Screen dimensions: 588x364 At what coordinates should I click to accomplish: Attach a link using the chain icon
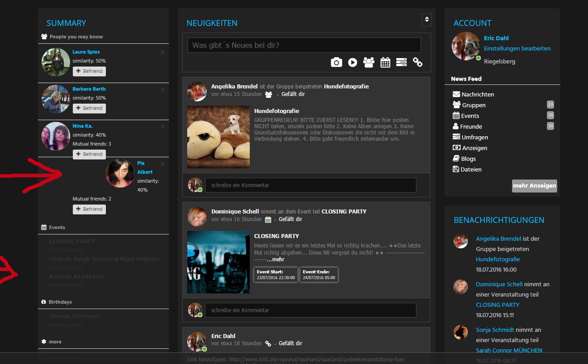point(418,62)
